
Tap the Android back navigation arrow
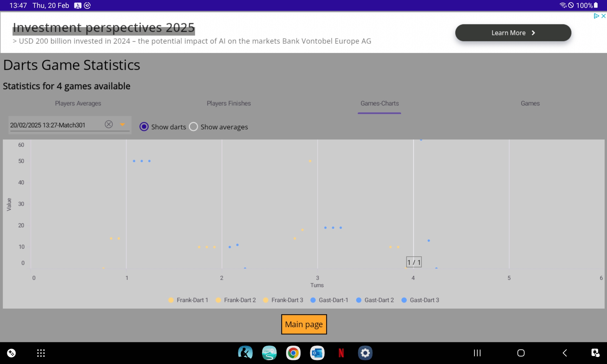565,353
